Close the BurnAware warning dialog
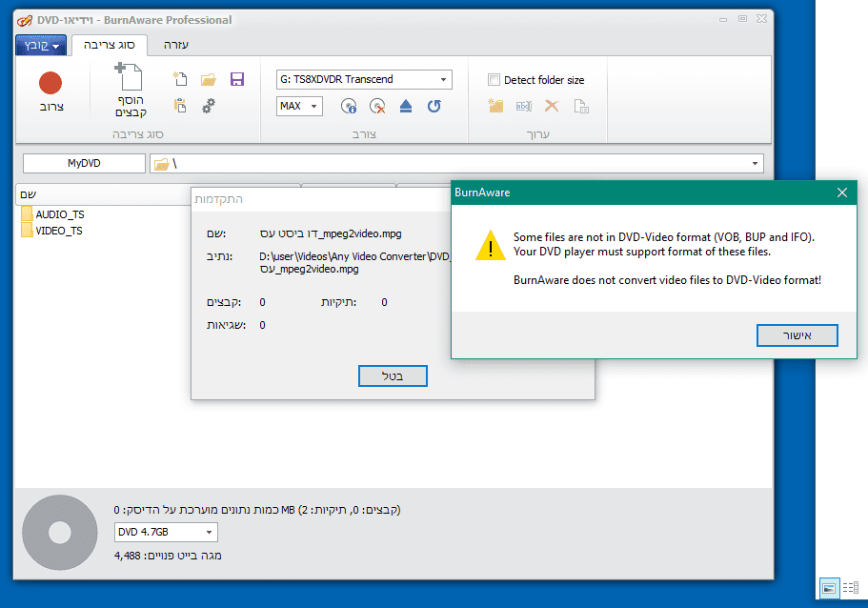The height and width of the screenshot is (608, 868). (842, 193)
